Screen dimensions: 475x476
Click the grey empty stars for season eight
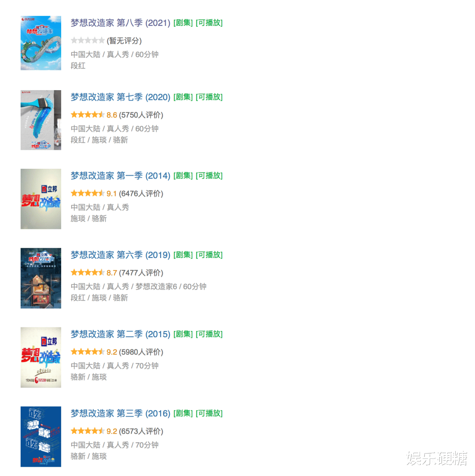(x=88, y=40)
